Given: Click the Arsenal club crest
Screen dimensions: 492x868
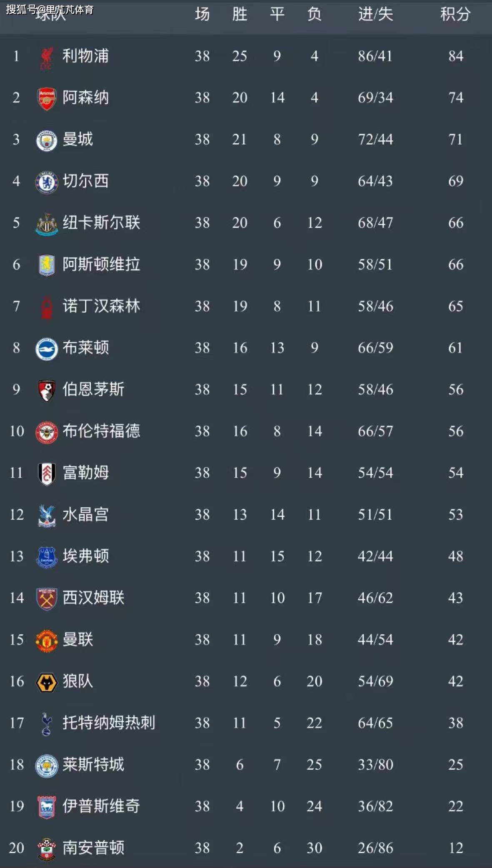Looking at the screenshot, I should click(x=47, y=99).
